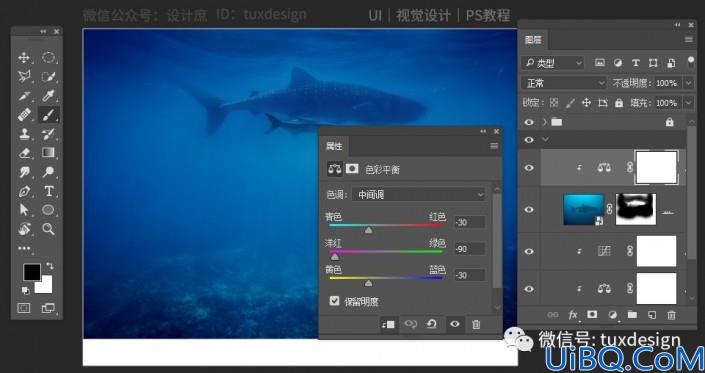This screenshot has width=705, height=373.
Task: Select the Dodge tool
Action: (48, 172)
